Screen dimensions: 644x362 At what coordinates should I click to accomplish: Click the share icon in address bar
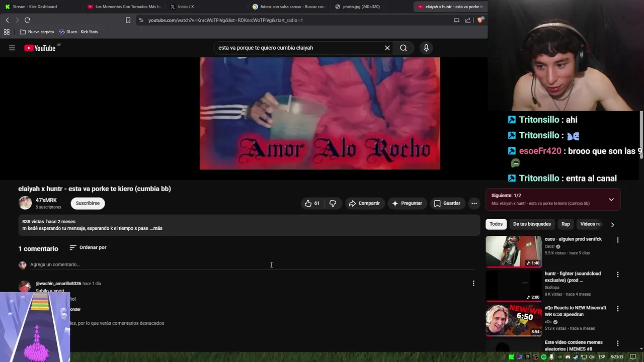(x=468, y=20)
